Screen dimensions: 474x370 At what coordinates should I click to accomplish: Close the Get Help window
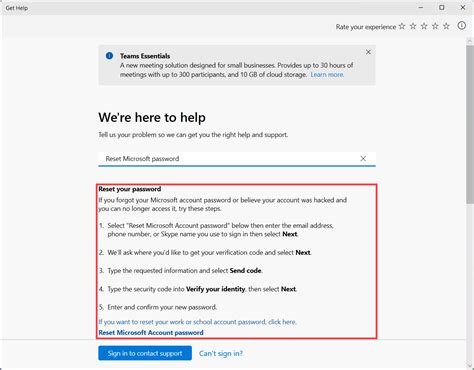(x=463, y=7)
